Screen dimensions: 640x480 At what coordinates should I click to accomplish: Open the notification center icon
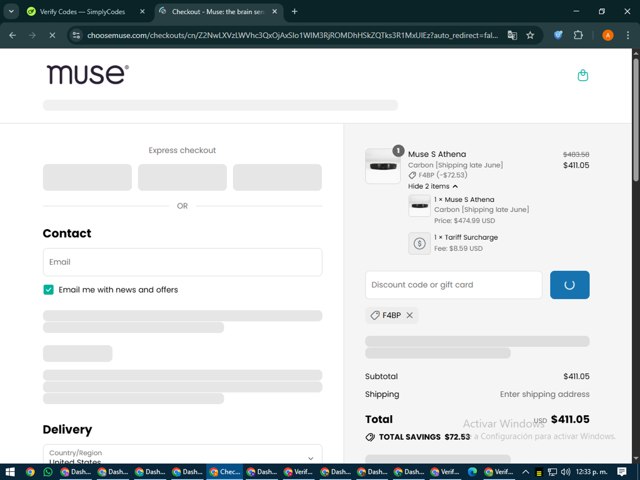coord(622,472)
